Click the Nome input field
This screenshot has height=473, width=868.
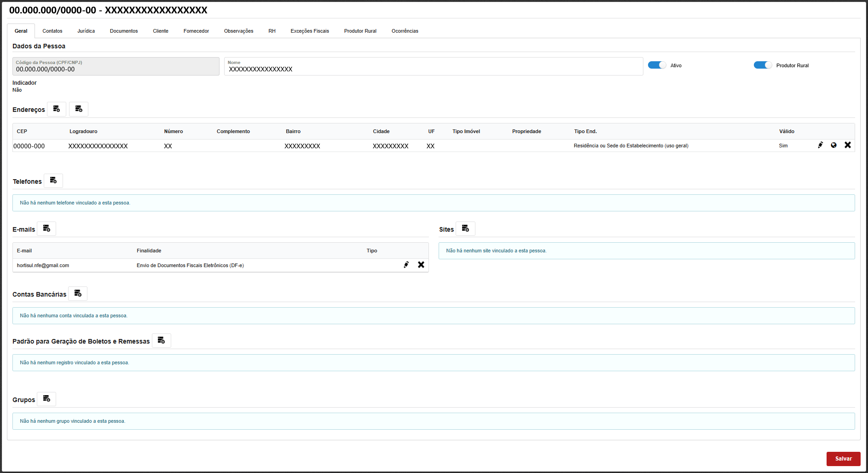click(x=433, y=69)
